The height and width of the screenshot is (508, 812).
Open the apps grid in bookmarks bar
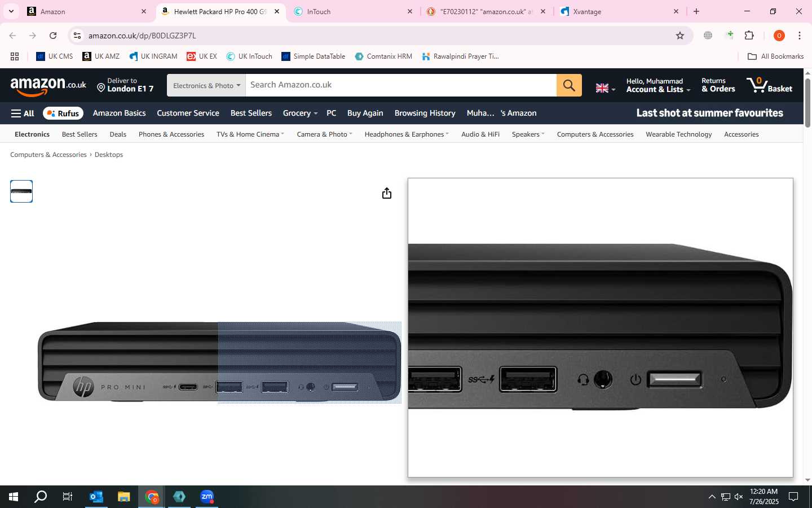tap(15, 56)
